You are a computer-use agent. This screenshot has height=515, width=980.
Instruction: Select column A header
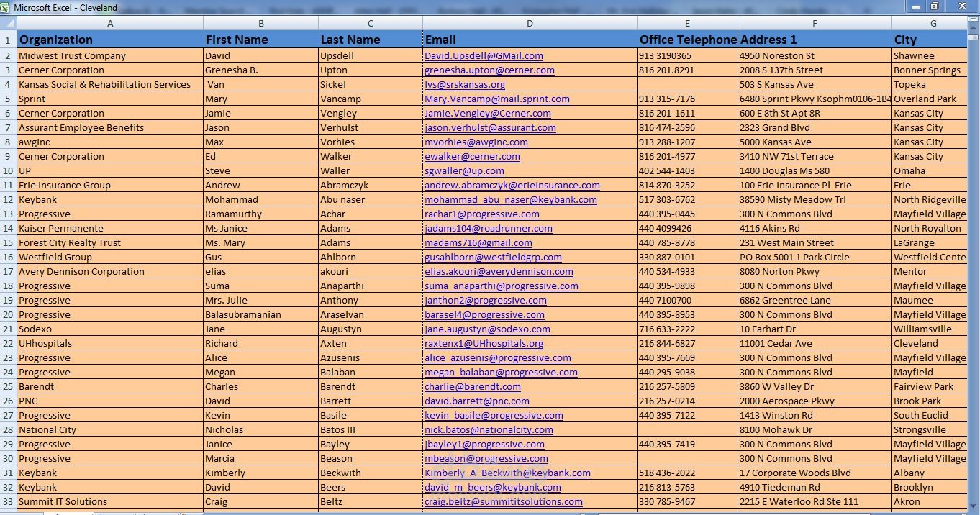point(110,23)
